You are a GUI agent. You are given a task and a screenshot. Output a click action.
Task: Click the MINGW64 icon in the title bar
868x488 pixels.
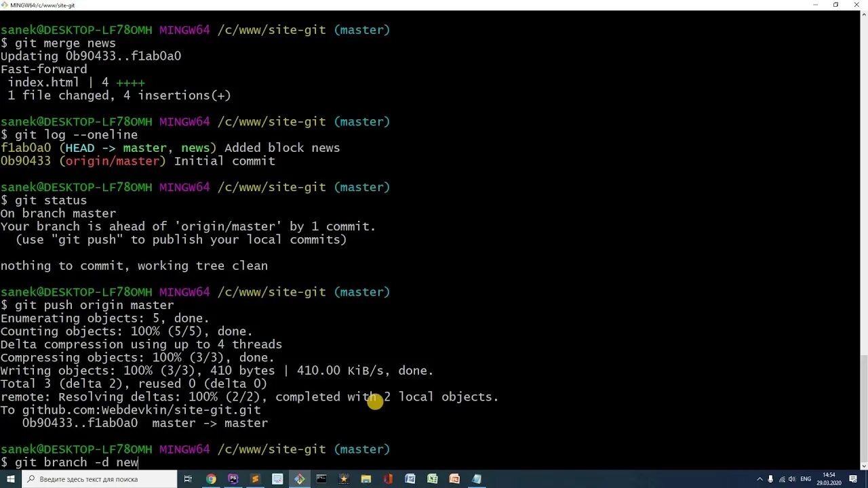pos(5,5)
